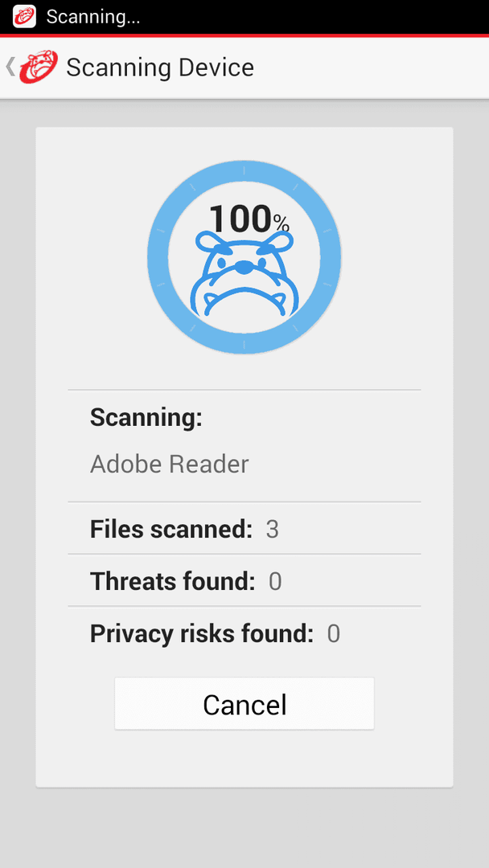Tap the Scanning... status bar text

(x=93, y=17)
